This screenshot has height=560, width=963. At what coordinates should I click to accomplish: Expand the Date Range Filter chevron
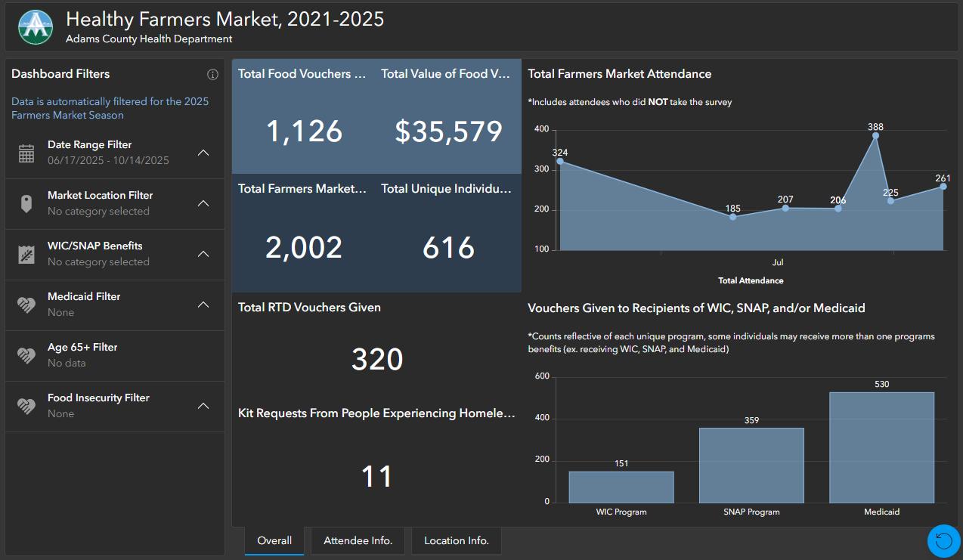(x=203, y=153)
